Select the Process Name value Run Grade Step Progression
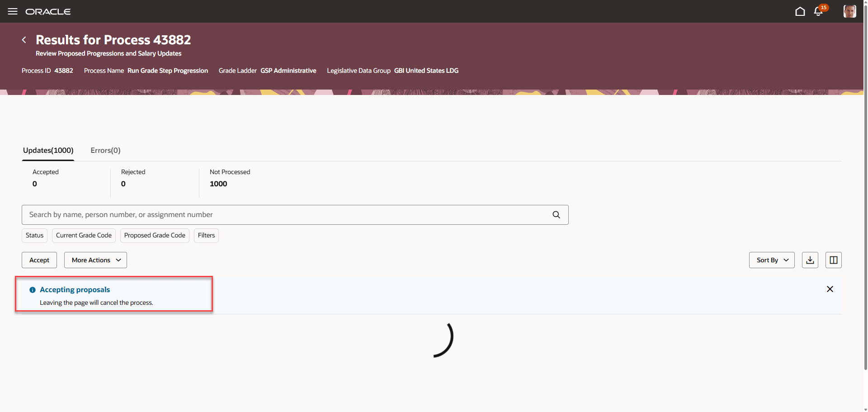 pos(168,71)
